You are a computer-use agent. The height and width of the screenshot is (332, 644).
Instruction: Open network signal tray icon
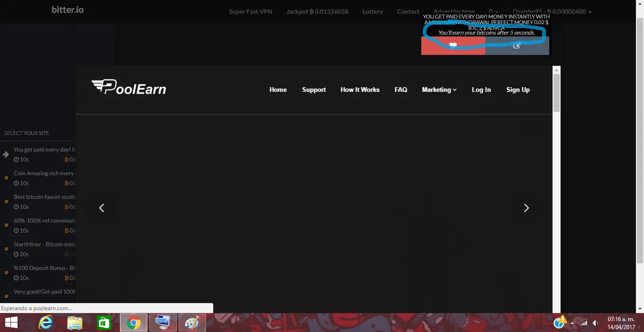(584, 323)
